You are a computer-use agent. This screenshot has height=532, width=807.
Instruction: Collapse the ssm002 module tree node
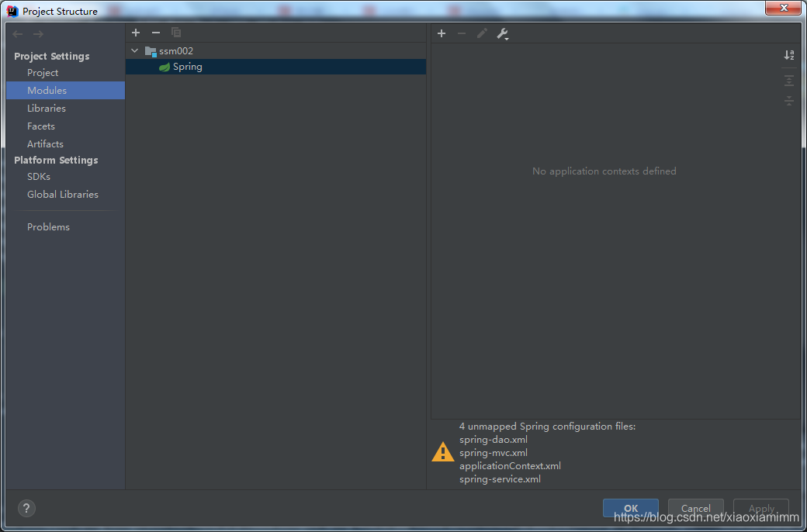pos(135,51)
